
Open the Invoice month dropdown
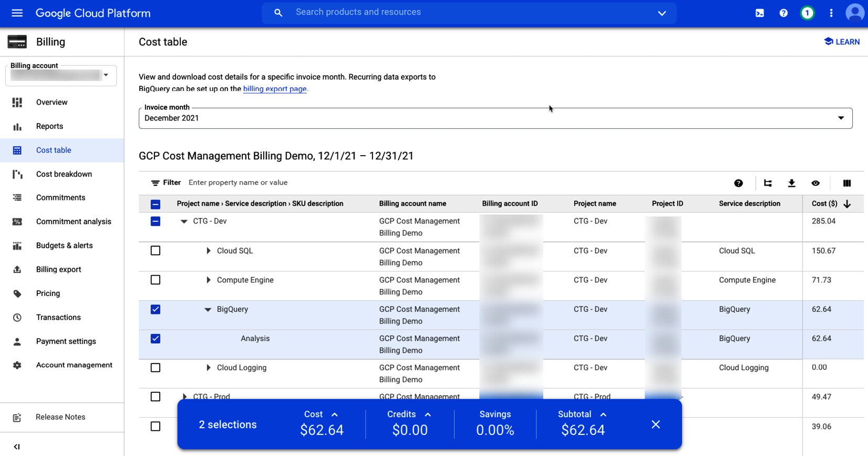pyautogui.click(x=495, y=118)
